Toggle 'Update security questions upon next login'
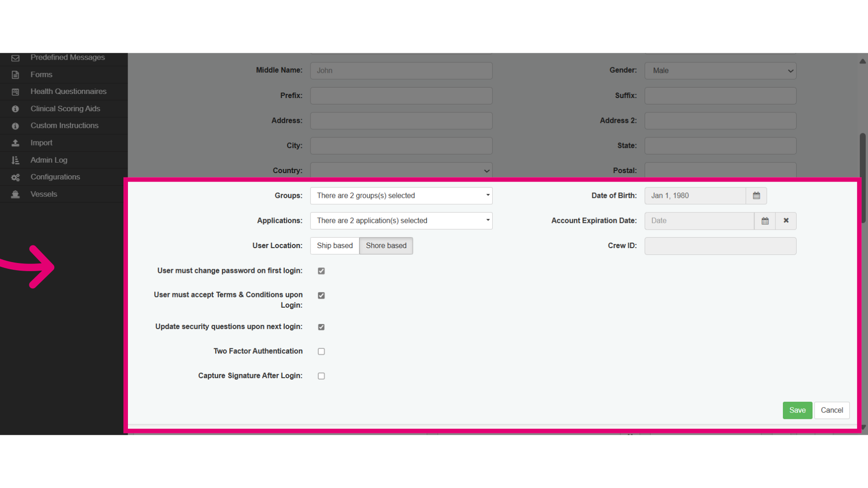The image size is (868, 488). pyautogui.click(x=321, y=327)
